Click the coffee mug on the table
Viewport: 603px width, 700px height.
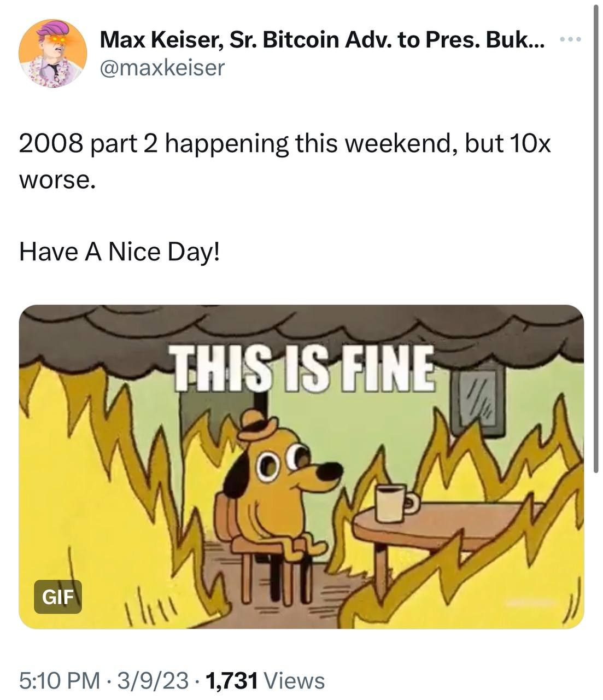pyautogui.click(x=396, y=503)
